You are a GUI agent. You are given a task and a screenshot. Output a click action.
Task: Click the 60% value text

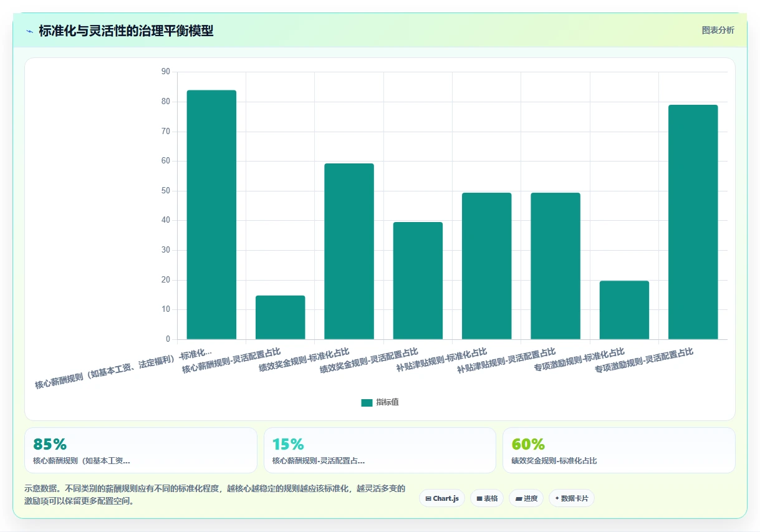click(x=528, y=444)
